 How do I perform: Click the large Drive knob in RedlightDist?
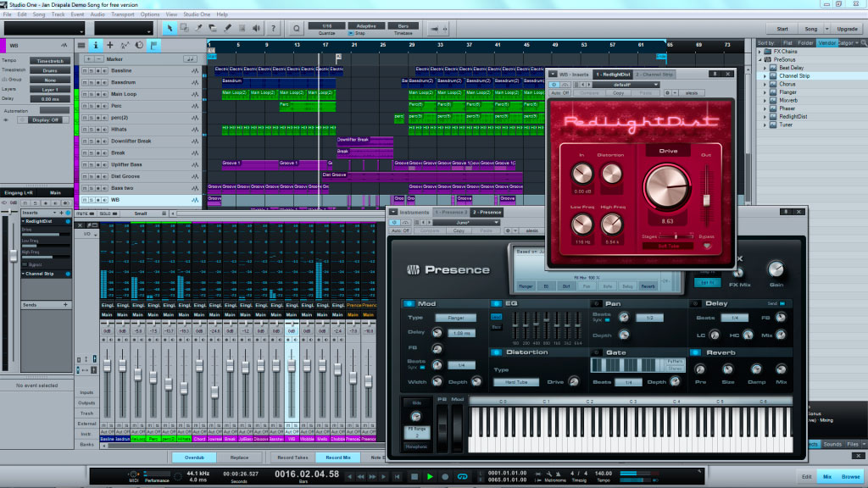667,186
